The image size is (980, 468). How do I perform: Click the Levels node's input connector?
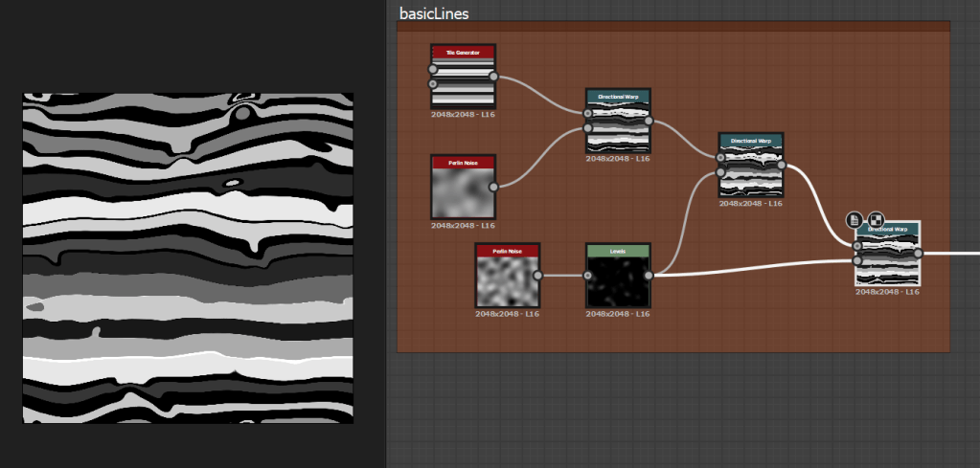tap(587, 276)
